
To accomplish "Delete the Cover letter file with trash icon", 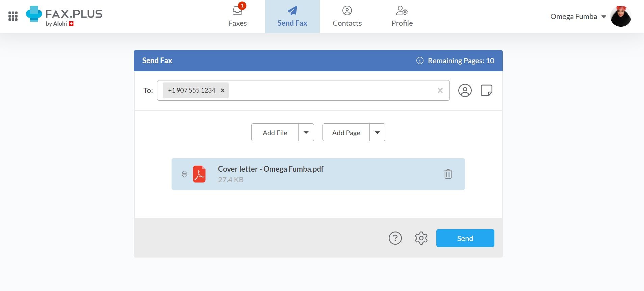I will (448, 174).
